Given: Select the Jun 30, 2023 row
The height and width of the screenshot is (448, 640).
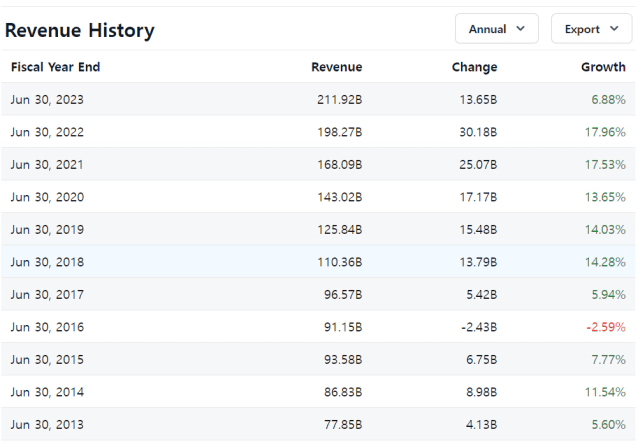Looking at the screenshot, I should (x=318, y=99).
